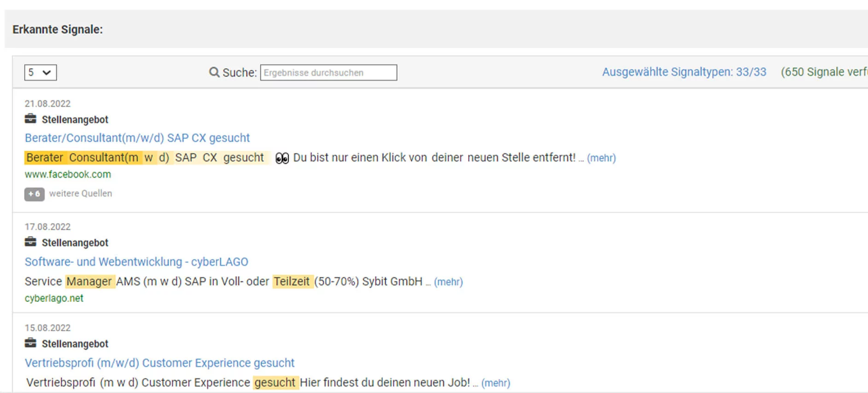Click the eyes emoji in first snippet
The width and height of the screenshot is (868, 393).
(x=282, y=158)
